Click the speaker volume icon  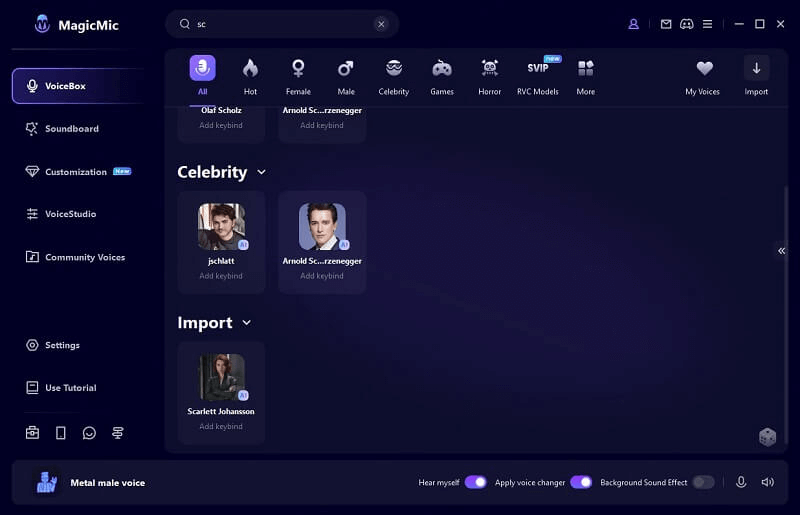[x=767, y=482]
